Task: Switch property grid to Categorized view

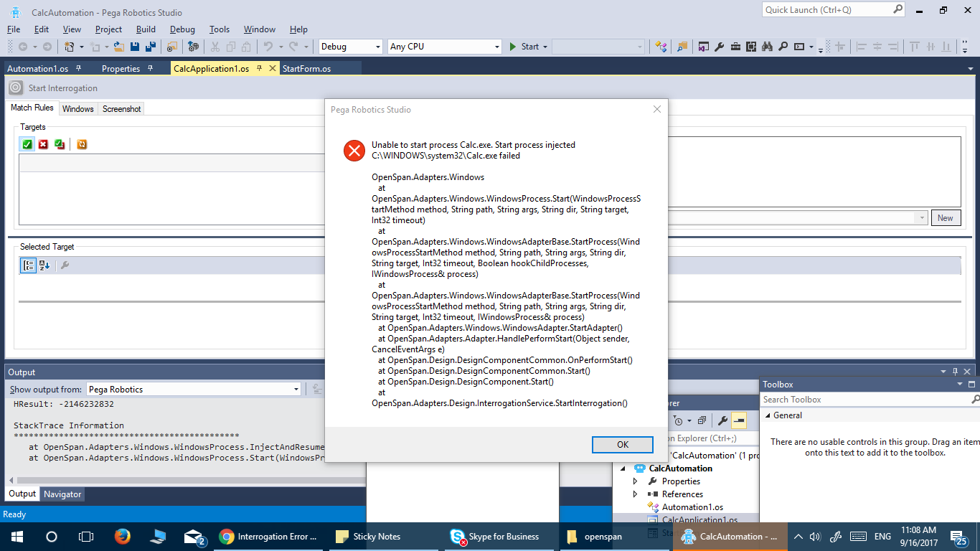Action: point(28,265)
